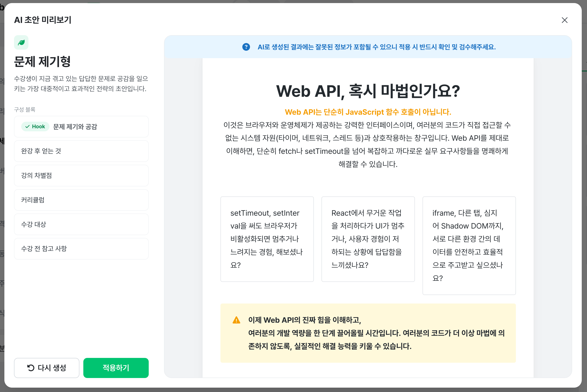Select the 문제 제기와 공감 block
The width and height of the screenshot is (587, 392).
coord(81,127)
